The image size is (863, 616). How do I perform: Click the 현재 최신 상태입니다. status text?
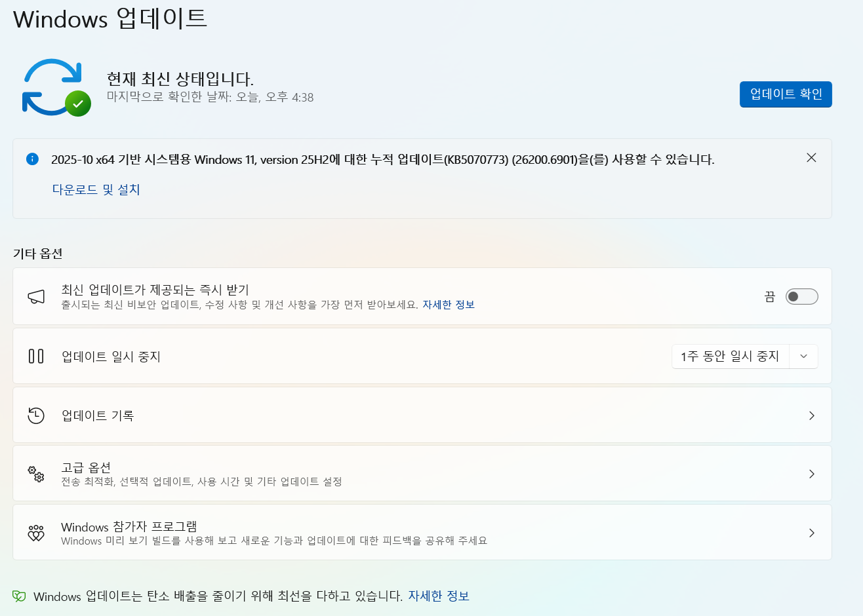(180, 79)
